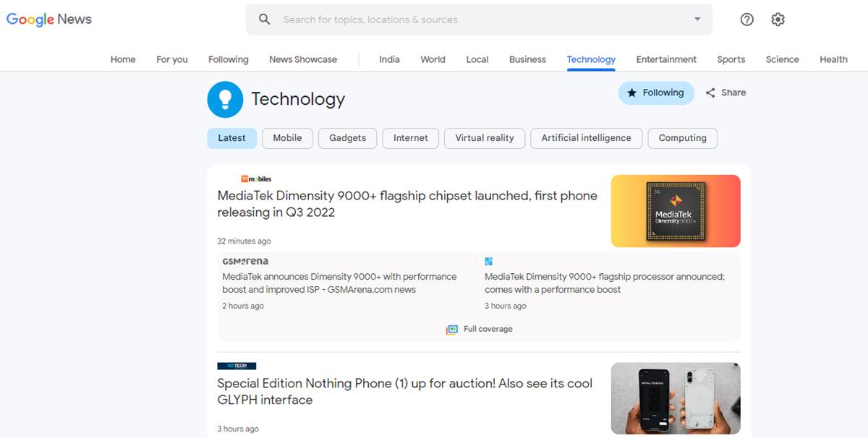Click the Full coverage icon

point(452,330)
